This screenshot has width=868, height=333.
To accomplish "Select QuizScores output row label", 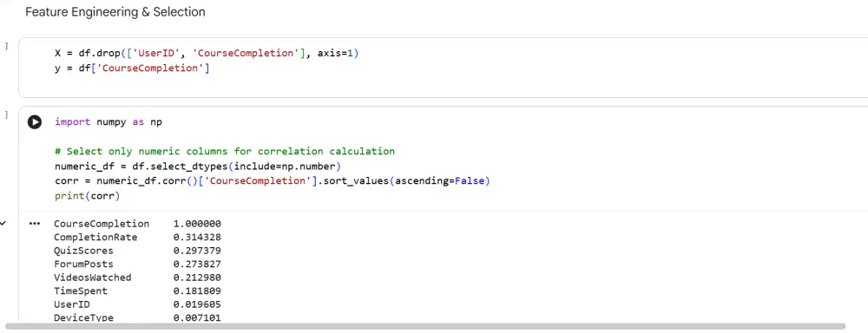I will (83, 251).
